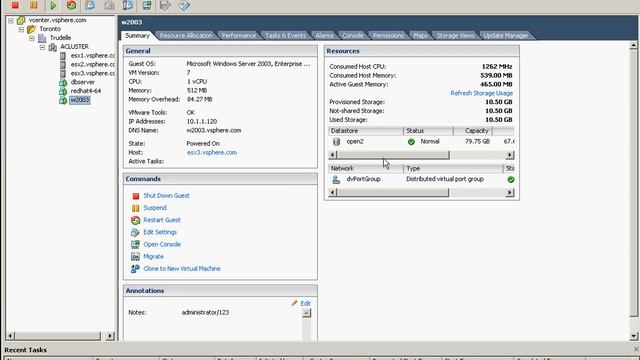Open the Update Manager tab
640x360 pixels.
(506, 36)
